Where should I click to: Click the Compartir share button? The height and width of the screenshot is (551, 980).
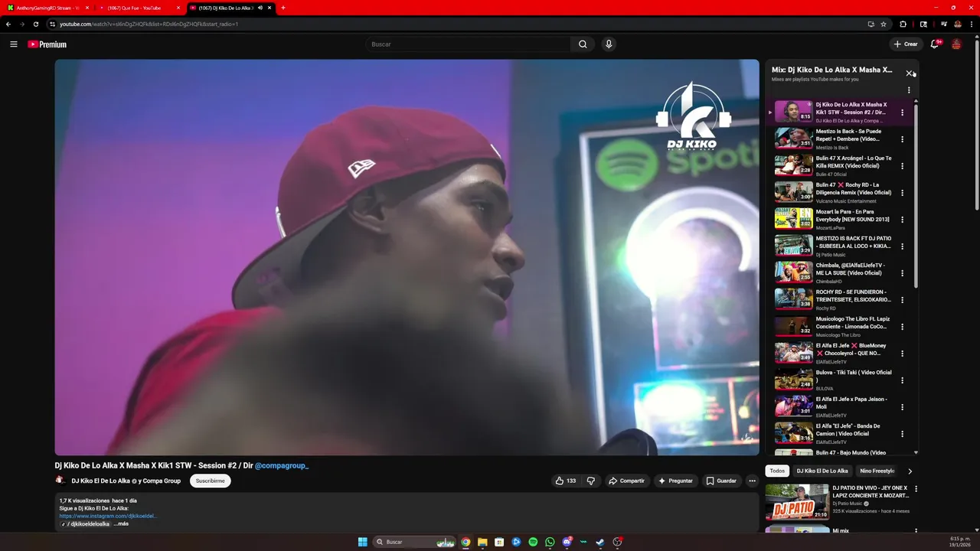coord(626,481)
